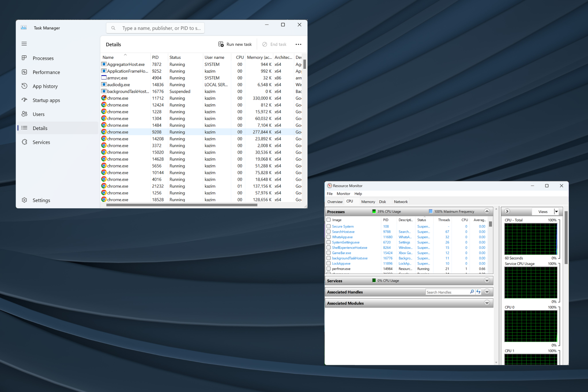588x392 pixels.
Task: Check the GameBar.exe checkbox
Action: click(x=329, y=253)
